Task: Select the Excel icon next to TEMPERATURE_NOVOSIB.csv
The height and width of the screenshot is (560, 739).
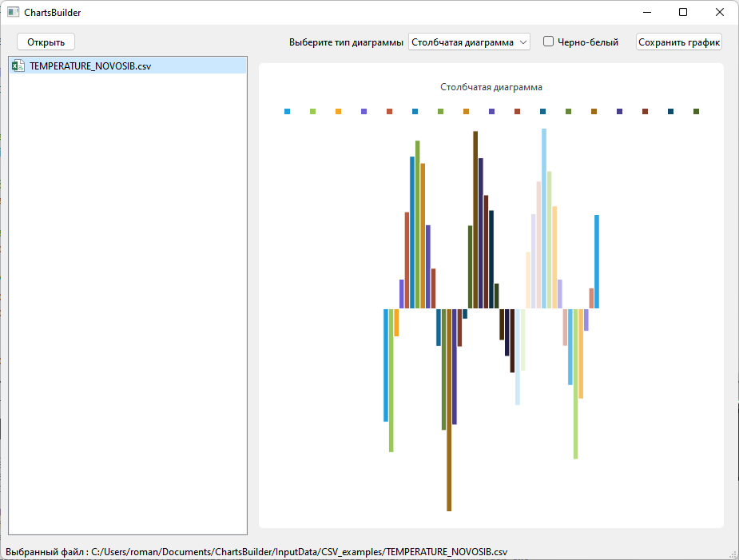Action: point(18,66)
